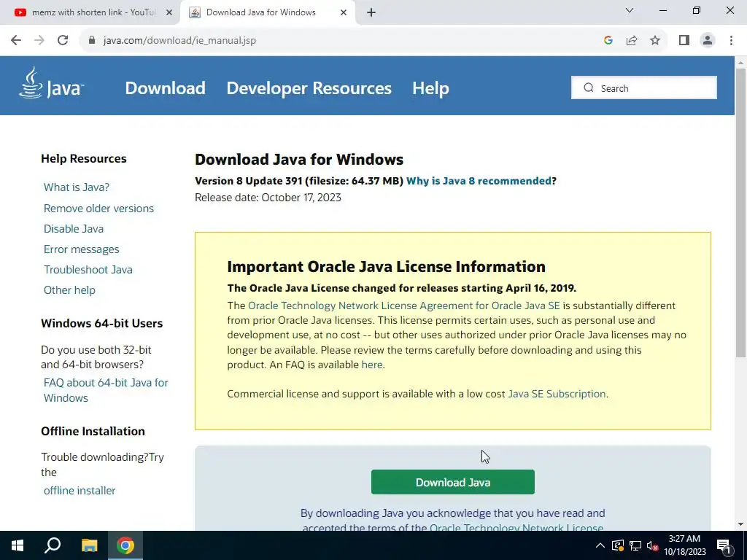Click the muted volume tray icon
Image resolution: width=747 pixels, height=560 pixels.
(x=652, y=545)
